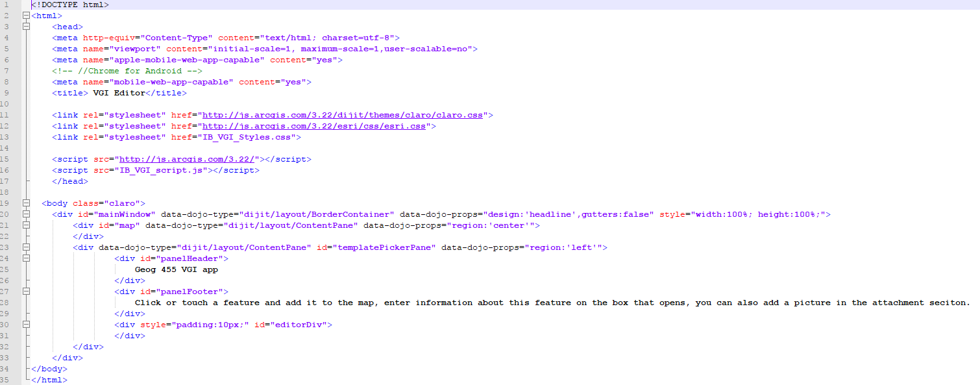Viewport: 980px width, 385px height.
Task: Click the "region:'left'" props value
Action: point(563,247)
